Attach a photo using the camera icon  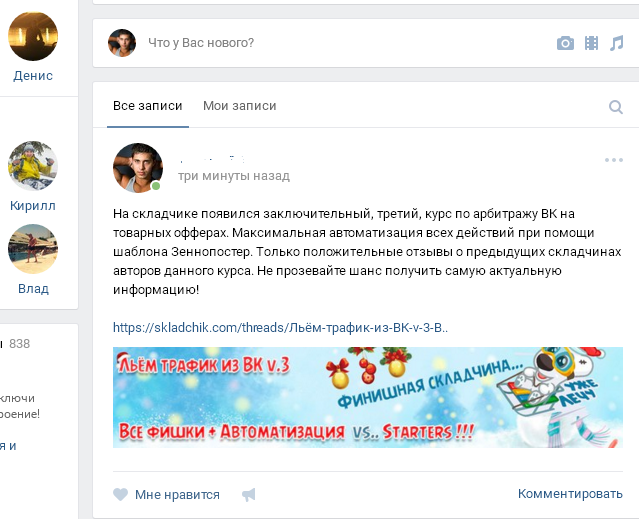point(565,43)
